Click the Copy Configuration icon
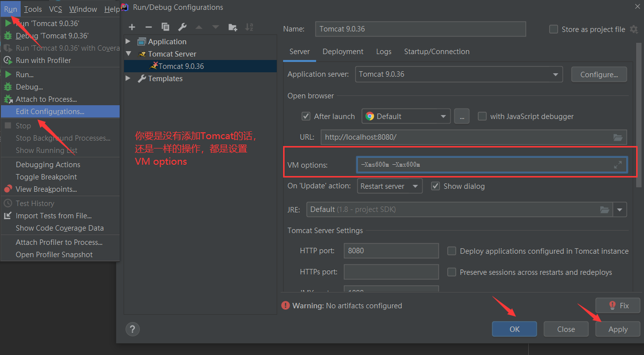 165,27
